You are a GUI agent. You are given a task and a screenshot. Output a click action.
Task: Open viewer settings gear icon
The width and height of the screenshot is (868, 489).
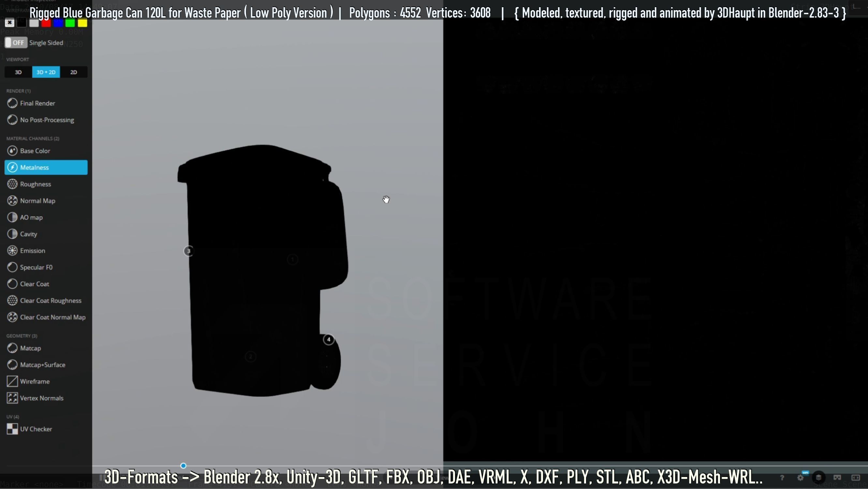pos(801,478)
